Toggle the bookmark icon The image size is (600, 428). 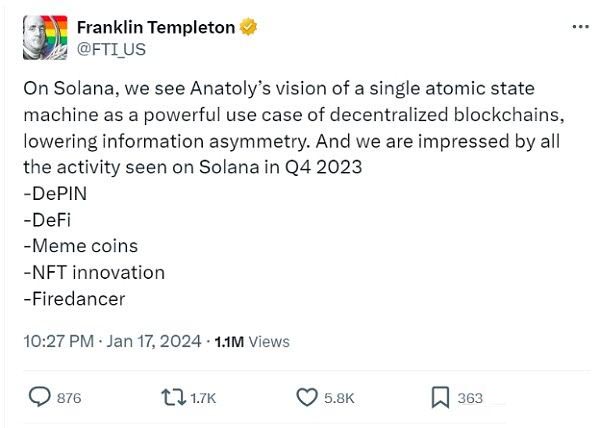[x=440, y=398]
